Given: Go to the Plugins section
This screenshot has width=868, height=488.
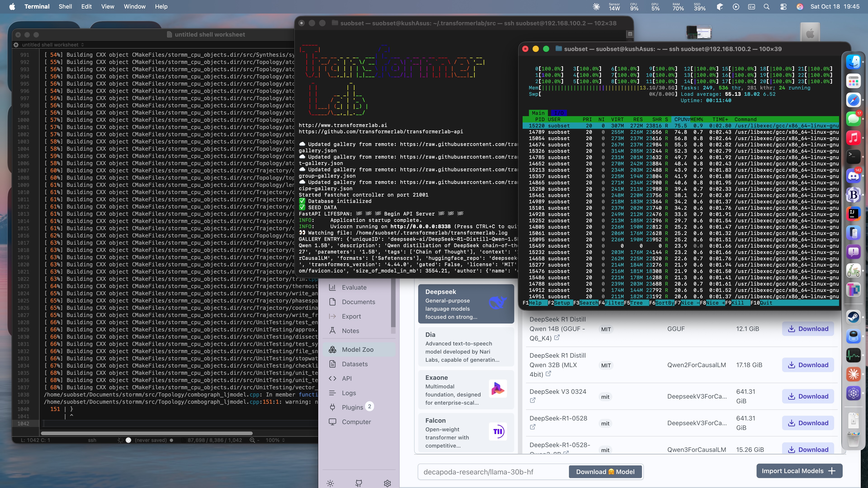Looking at the screenshot, I should pos(352,407).
